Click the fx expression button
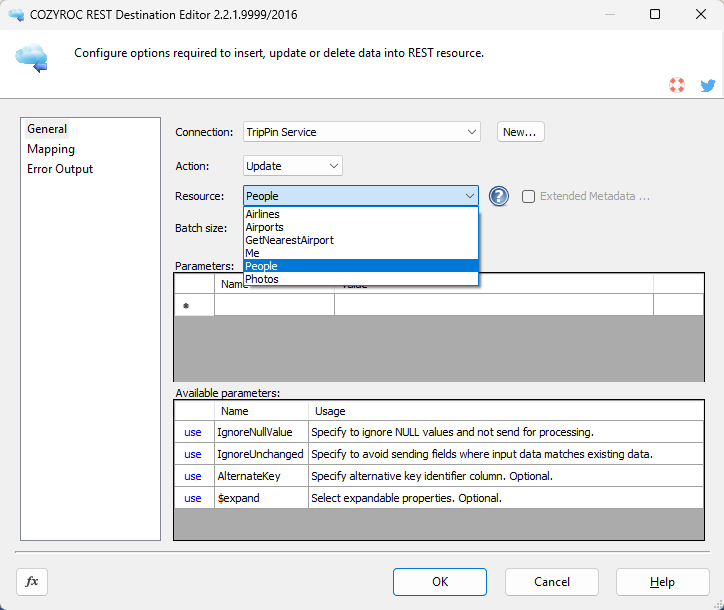724x610 pixels. click(x=32, y=581)
